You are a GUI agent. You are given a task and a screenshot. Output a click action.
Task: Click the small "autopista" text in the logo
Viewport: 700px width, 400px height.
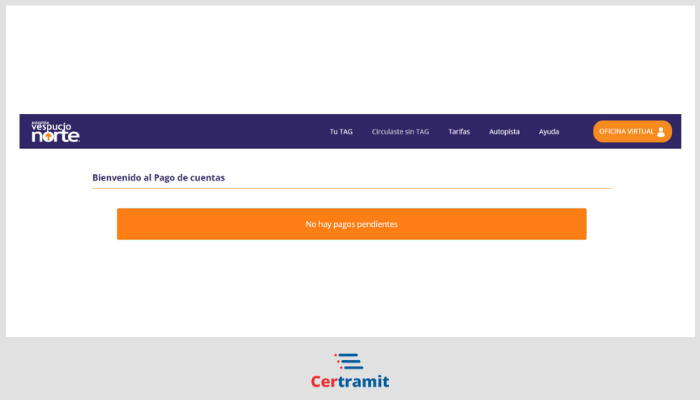39,122
